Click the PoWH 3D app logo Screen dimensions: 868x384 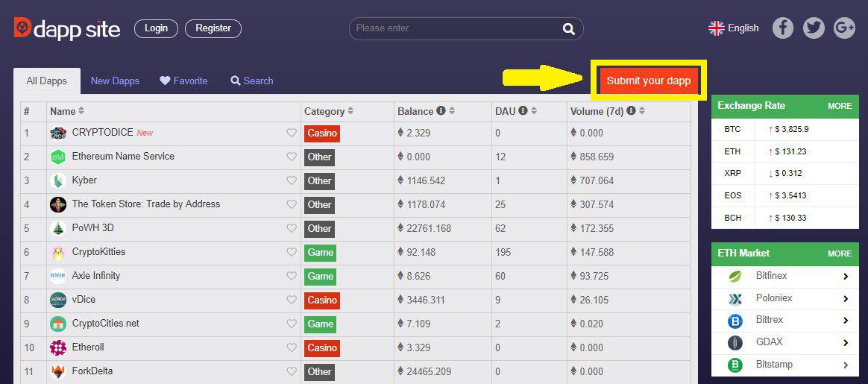pos(58,228)
